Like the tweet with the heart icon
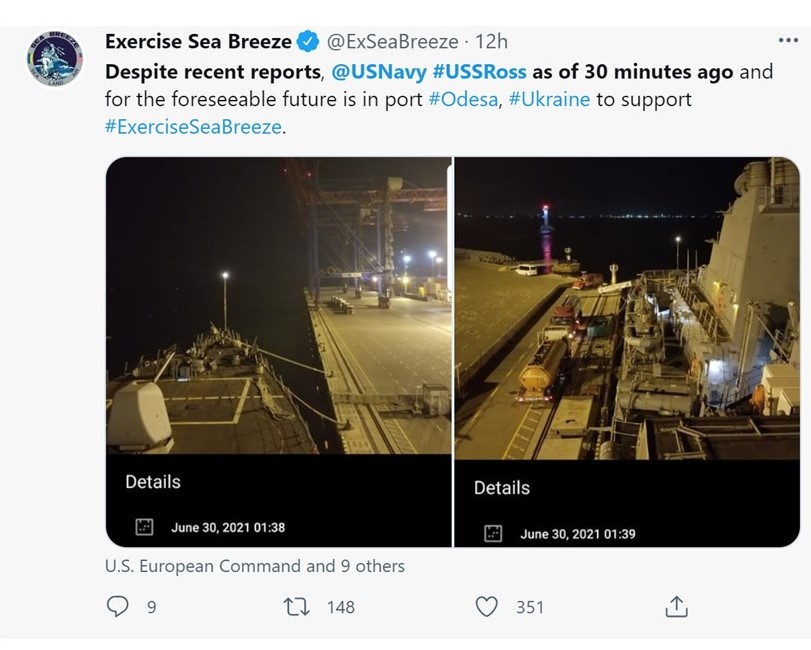811x650 pixels. point(486,607)
